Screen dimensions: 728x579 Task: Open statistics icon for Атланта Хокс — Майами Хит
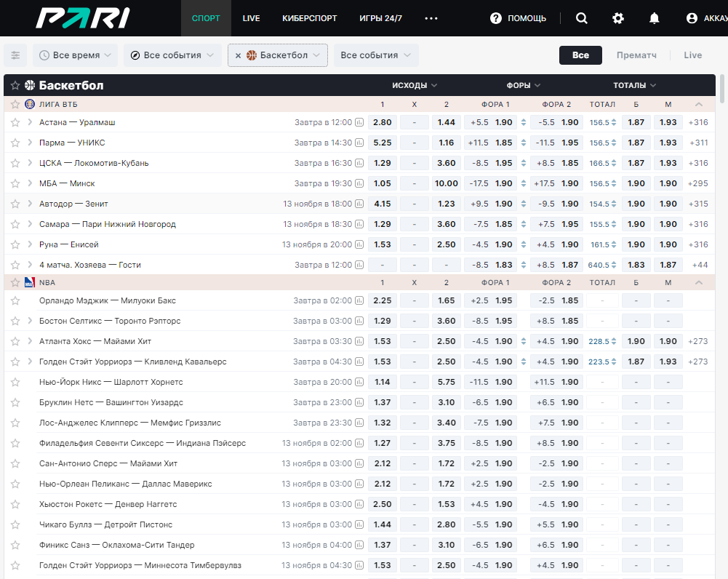tap(359, 341)
